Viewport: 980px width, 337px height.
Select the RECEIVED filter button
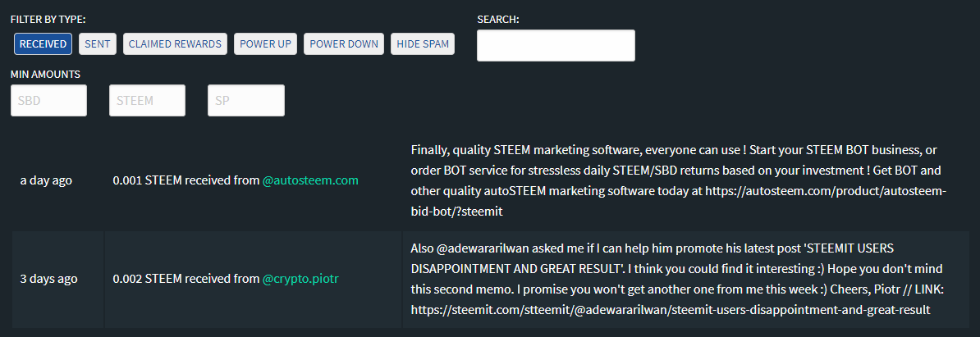[44, 43]
